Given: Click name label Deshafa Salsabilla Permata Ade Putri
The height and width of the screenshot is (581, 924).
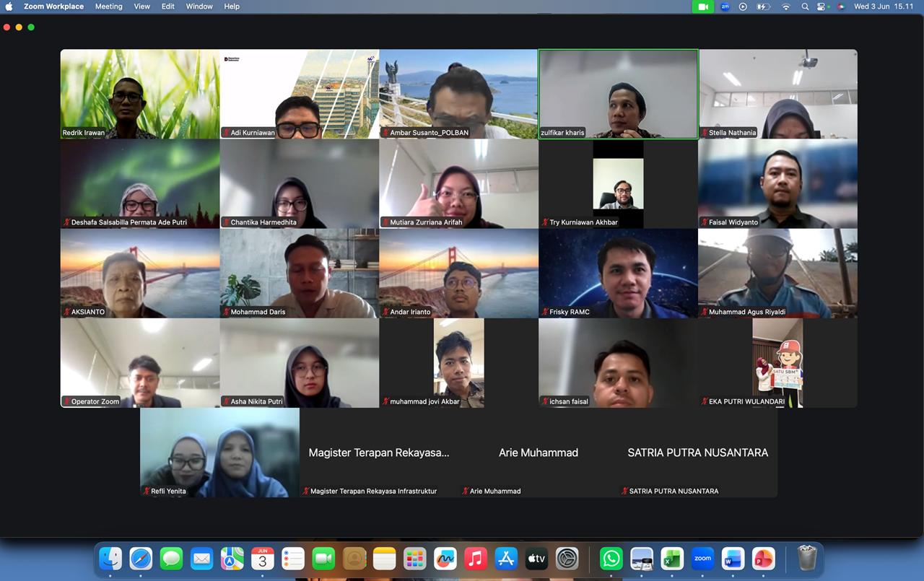Looking at the screenshot, I should click(128, 222).
